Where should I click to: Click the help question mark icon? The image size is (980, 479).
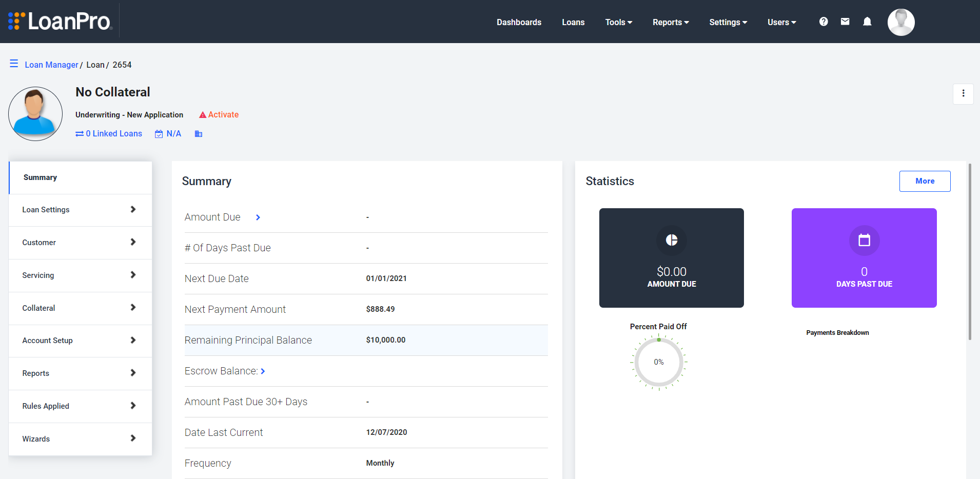tap(824, 22)
